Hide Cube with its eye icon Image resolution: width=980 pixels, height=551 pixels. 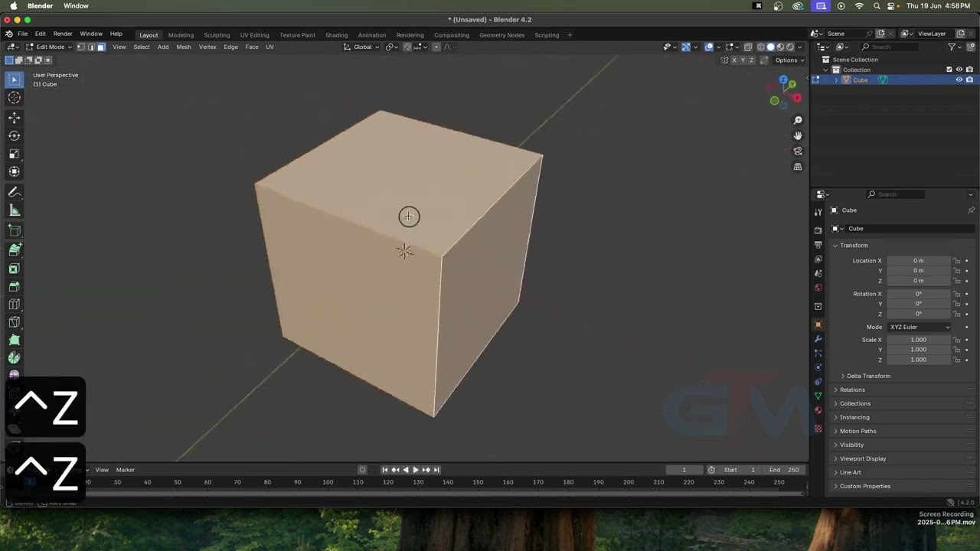click(x=959, y=80)
